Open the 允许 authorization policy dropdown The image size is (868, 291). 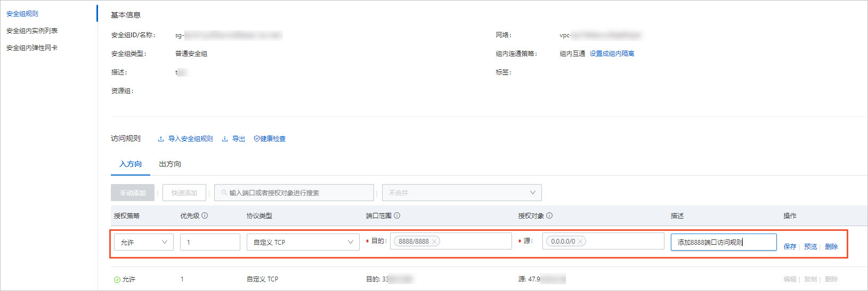144,242
